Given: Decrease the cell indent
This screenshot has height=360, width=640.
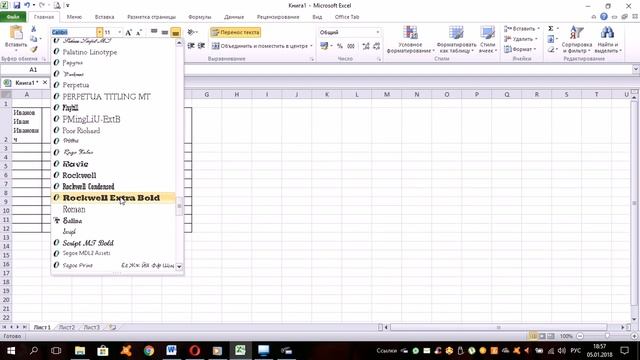Looking at the screenshot, I should [191, 46].
